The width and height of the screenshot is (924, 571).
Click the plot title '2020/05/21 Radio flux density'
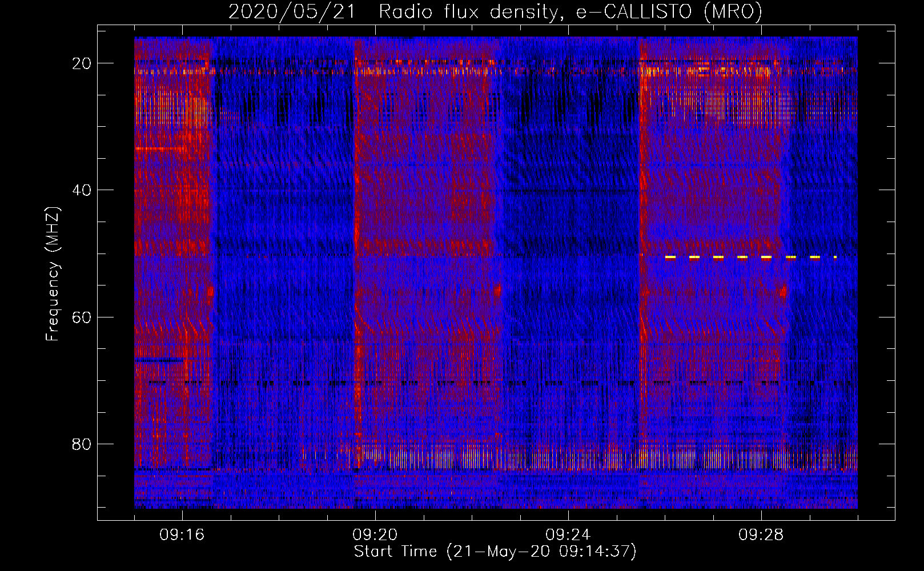[495, 12]
